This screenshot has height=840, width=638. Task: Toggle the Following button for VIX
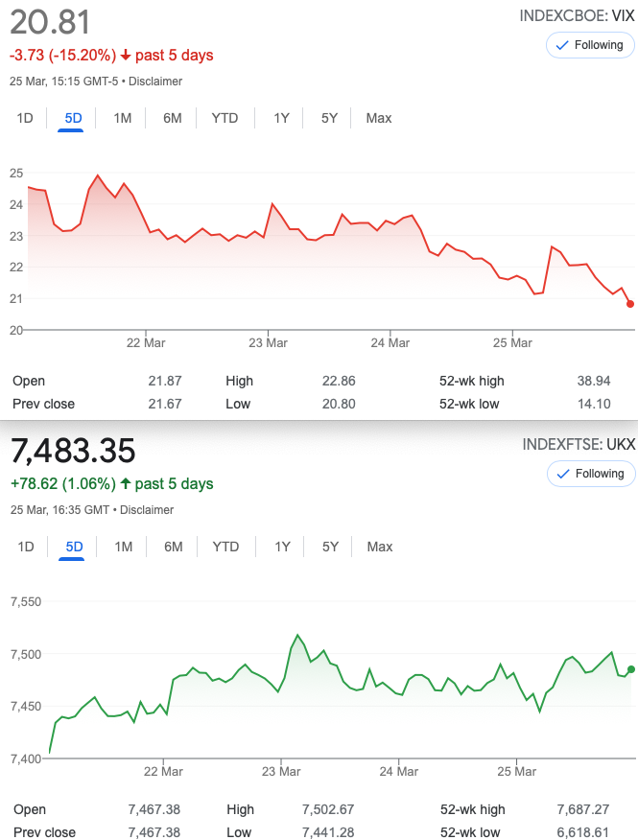589,45
